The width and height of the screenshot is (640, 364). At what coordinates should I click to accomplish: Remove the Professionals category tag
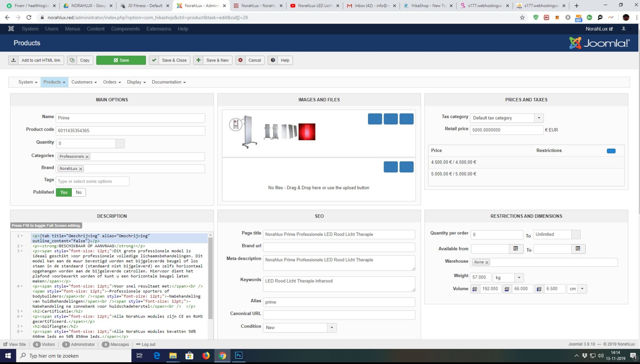pos(87,157)
